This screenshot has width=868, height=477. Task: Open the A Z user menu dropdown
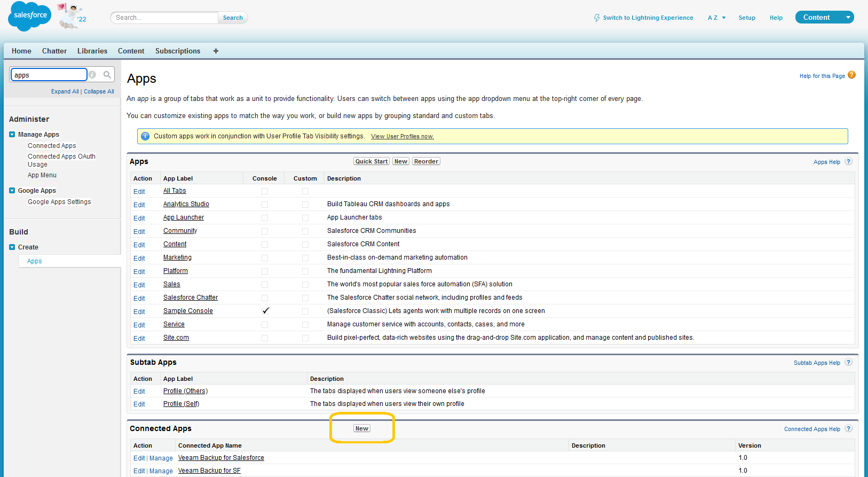click(716, 18)
